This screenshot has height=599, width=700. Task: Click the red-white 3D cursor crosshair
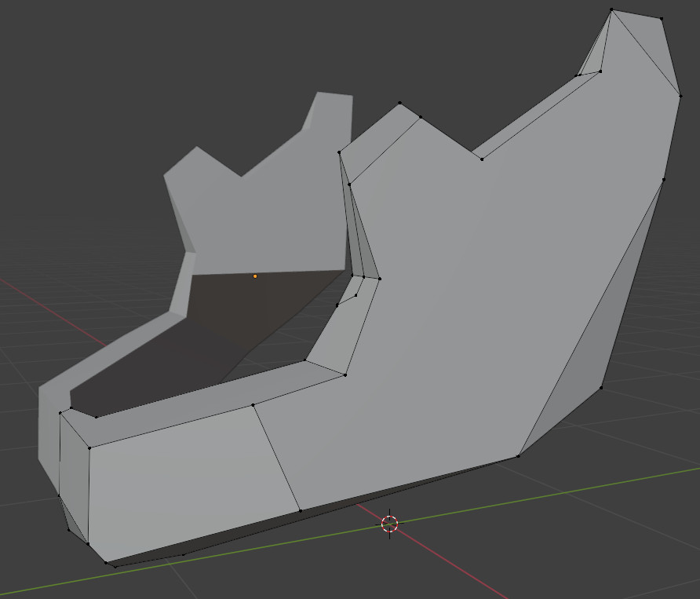pyautogui.click(x=390, y=524)
